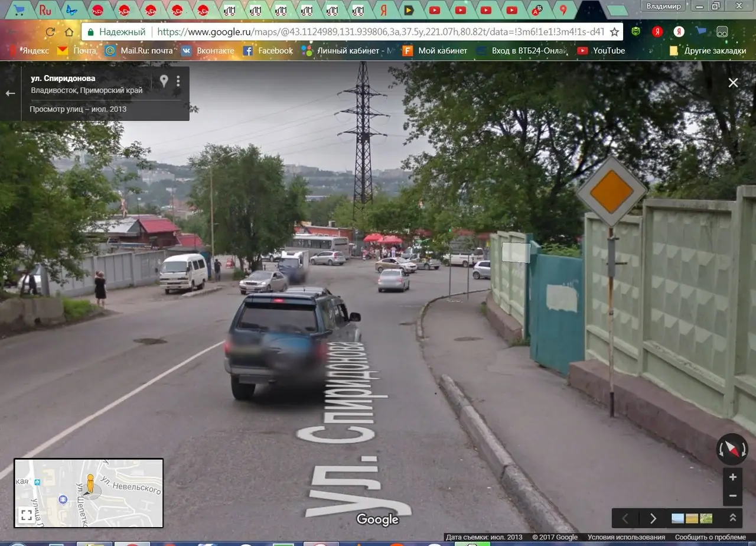Expand the Другие закладки bookmarks folder
The width and height of the screenshot is (756, 546).
(707, 51)
